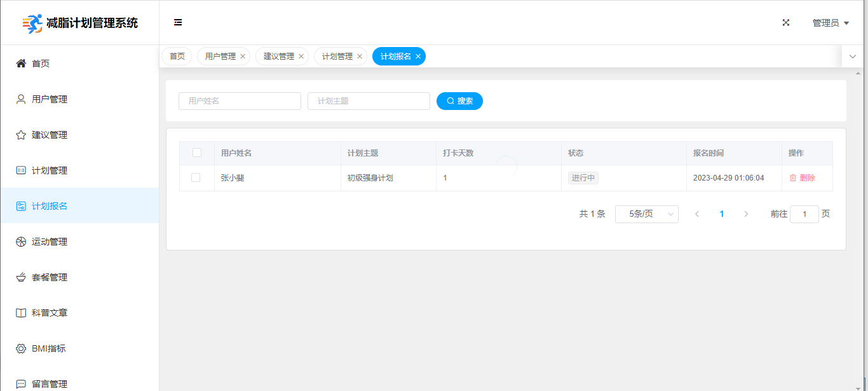The image size is (868, 391).
Task: Open BMI指标 in the sidebar menu
Action: tap(79, 348)
